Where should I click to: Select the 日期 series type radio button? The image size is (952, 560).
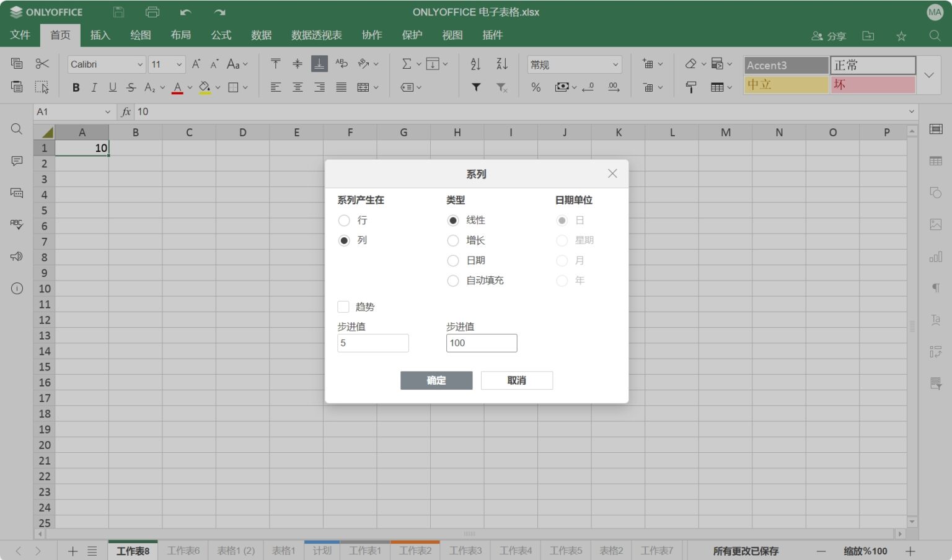pos(453,260)
